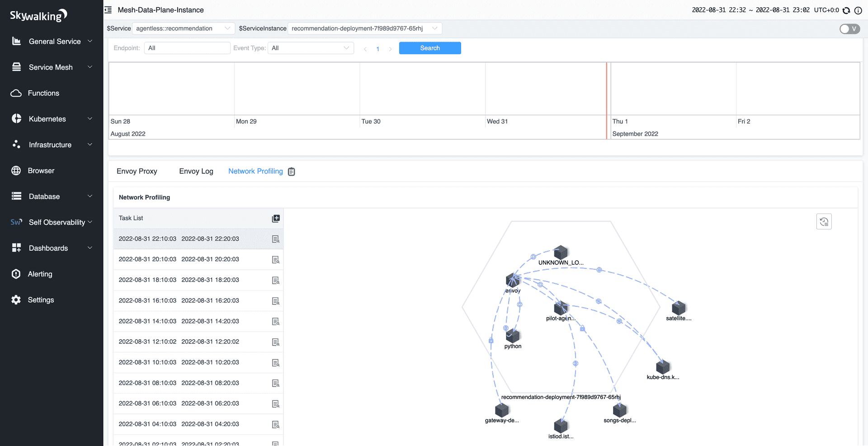Open the $Service dropdown

(183, 28)
